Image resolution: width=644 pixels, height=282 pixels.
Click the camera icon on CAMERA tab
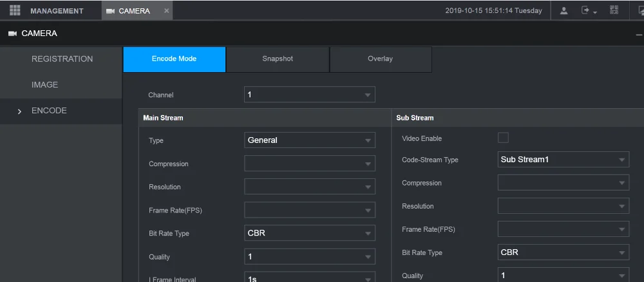point(110,11)
